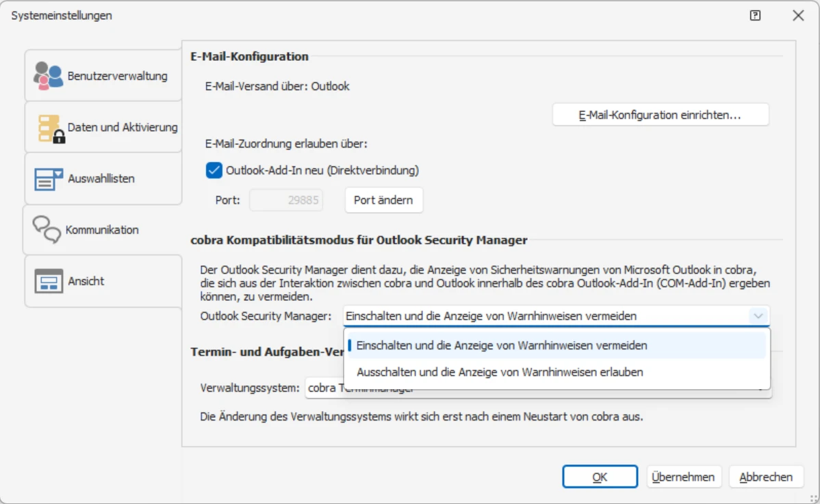
Task: Click the Ansicht window icon
Action: pos(49,281)
